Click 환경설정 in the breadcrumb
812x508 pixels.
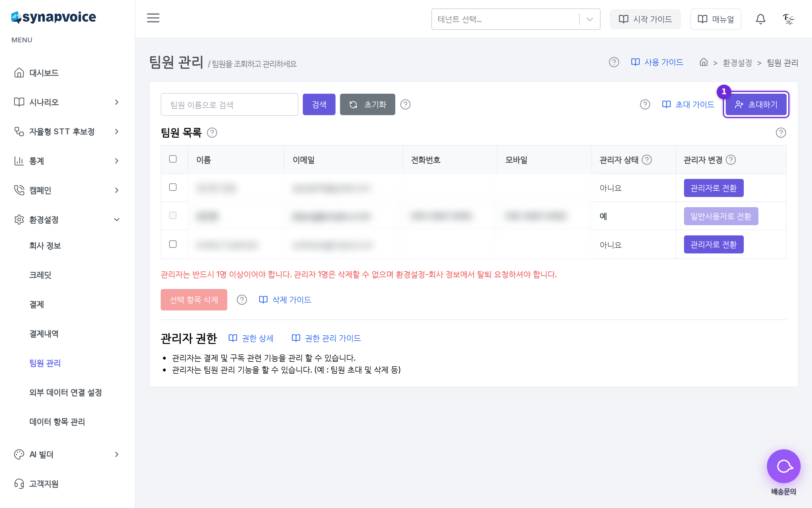coord(737,63)
